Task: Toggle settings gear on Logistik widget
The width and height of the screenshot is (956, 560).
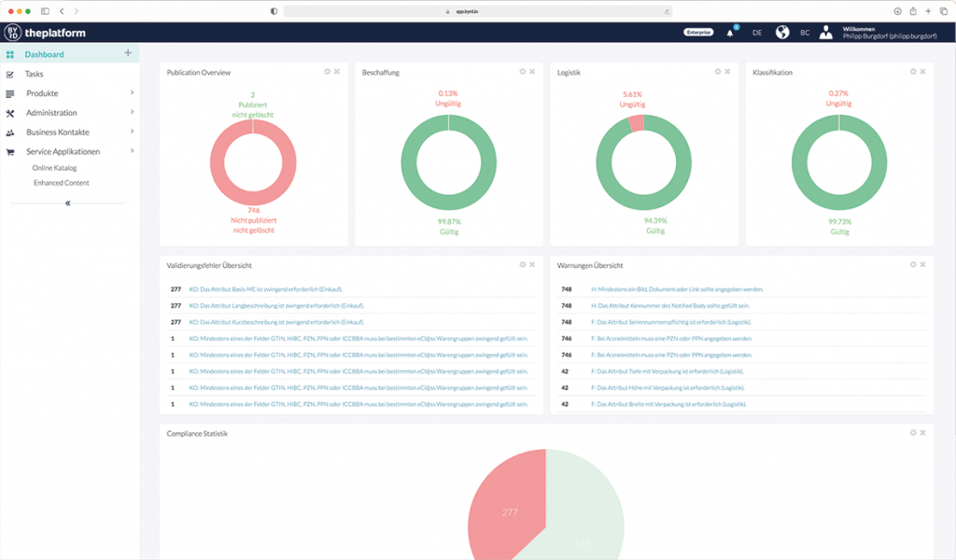Action: (x=716, y=69)
